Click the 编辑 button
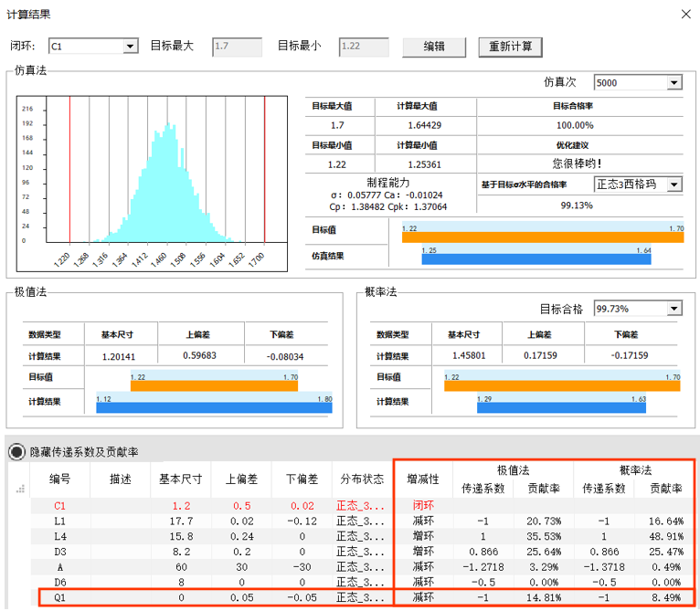The width and height of the screenshot is (700, 611). (x=434, y=47)
